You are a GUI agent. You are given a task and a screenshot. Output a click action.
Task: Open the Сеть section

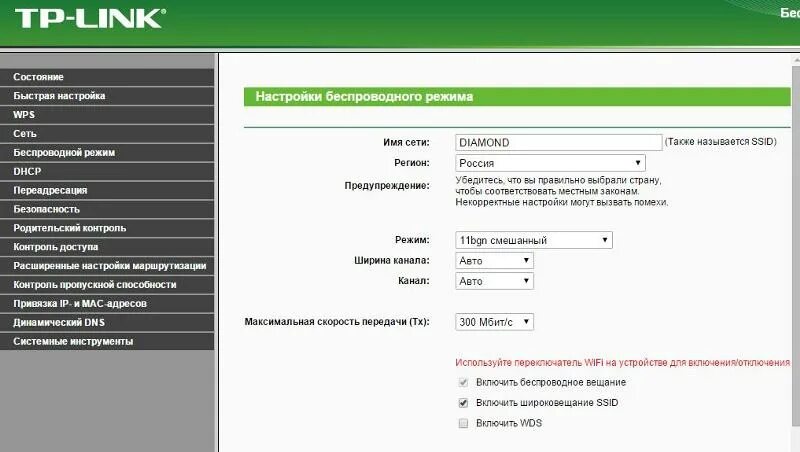pyautogui.click(x=107, y=134)
